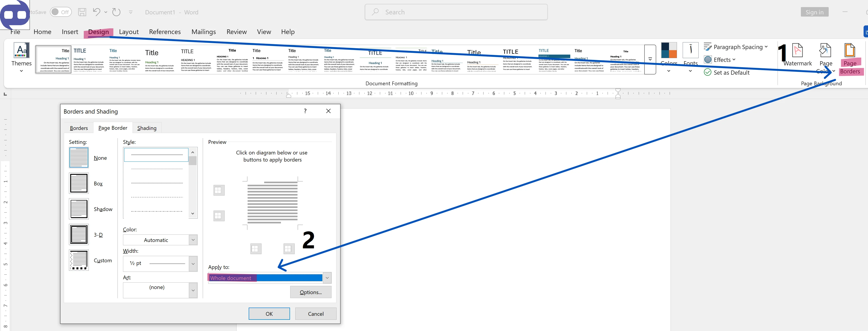Viewport: 868px width, 331px height.
Task: Click the Undo arrow icon
Action: click(96, 12)
